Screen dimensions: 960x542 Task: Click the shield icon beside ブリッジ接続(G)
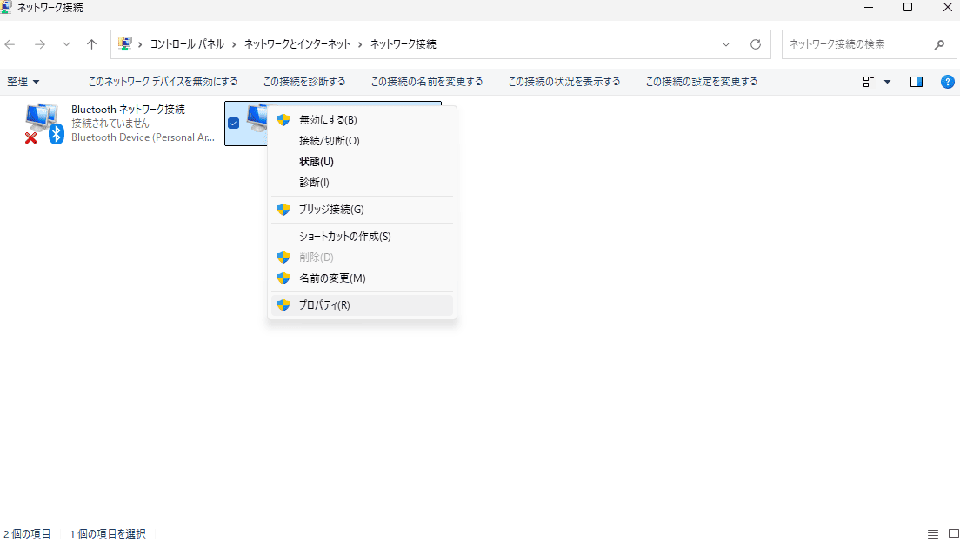coord(283,209)
